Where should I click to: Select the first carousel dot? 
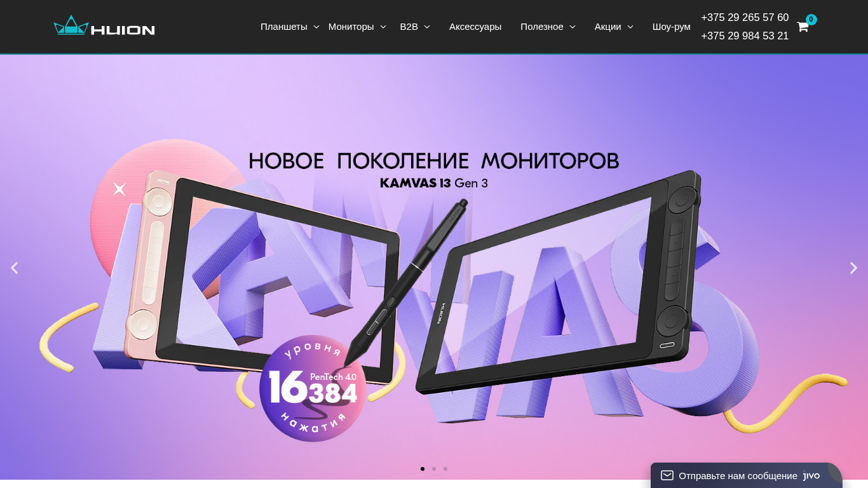click(x=423, y=469)
